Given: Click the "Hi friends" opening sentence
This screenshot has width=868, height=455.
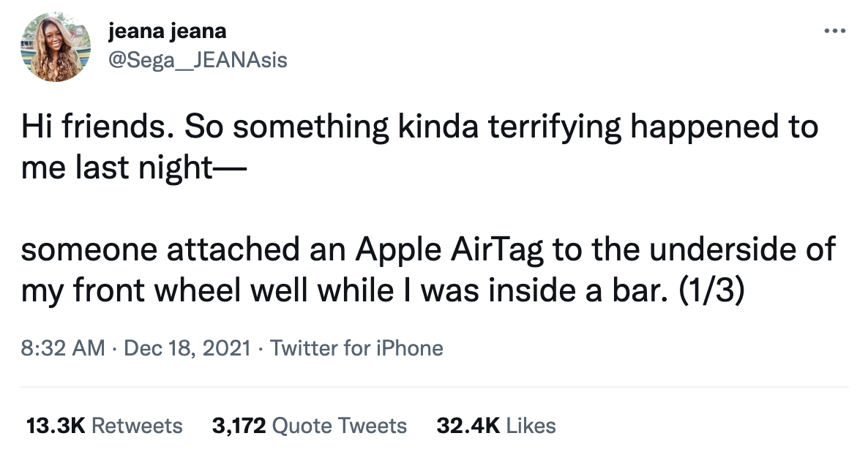Looking at the screenshot, I should (97, 127).
